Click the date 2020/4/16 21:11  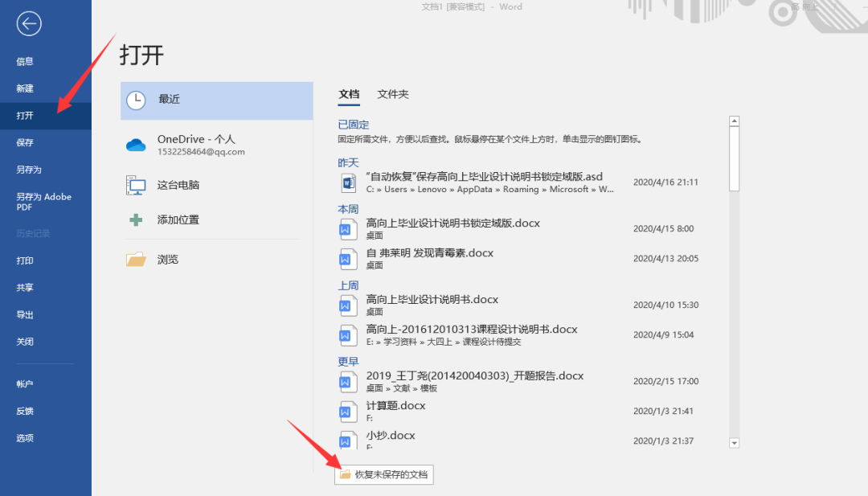665,182
